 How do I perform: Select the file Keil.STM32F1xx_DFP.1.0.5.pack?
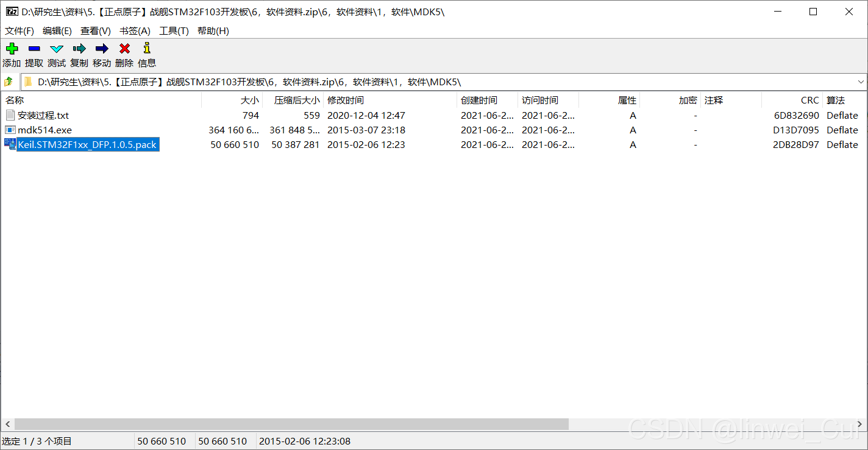pos(87,144)
